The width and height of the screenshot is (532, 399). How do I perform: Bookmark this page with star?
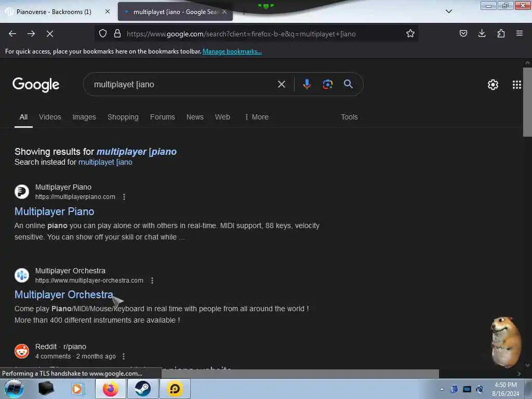pyautogui.click(x=410, y=34)
